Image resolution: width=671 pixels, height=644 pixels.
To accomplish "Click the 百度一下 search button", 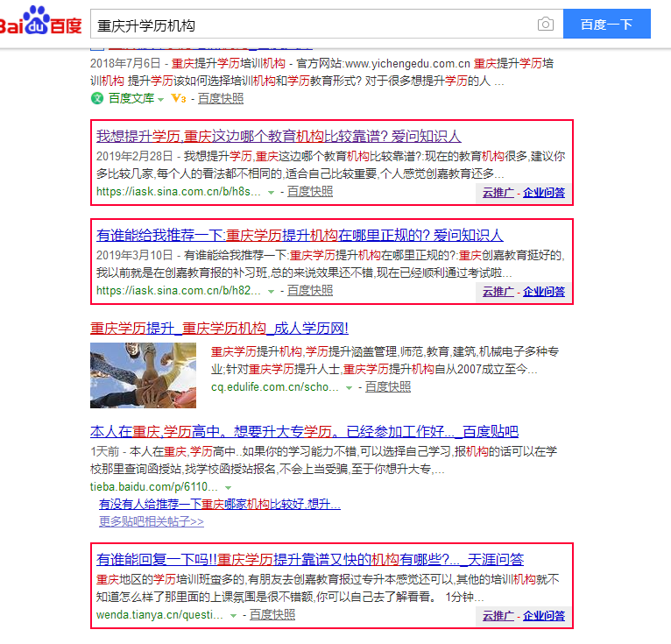I will (x=606, y=24).
